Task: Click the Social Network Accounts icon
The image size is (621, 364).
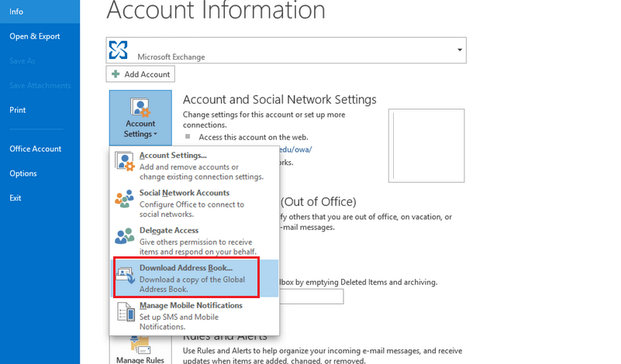Action: coord(124,198)
